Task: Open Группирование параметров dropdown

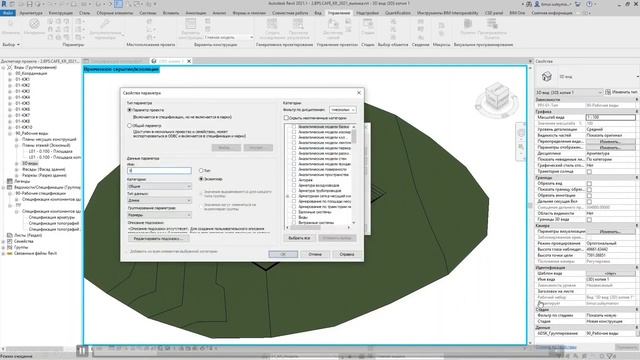Action: [159, 215]
